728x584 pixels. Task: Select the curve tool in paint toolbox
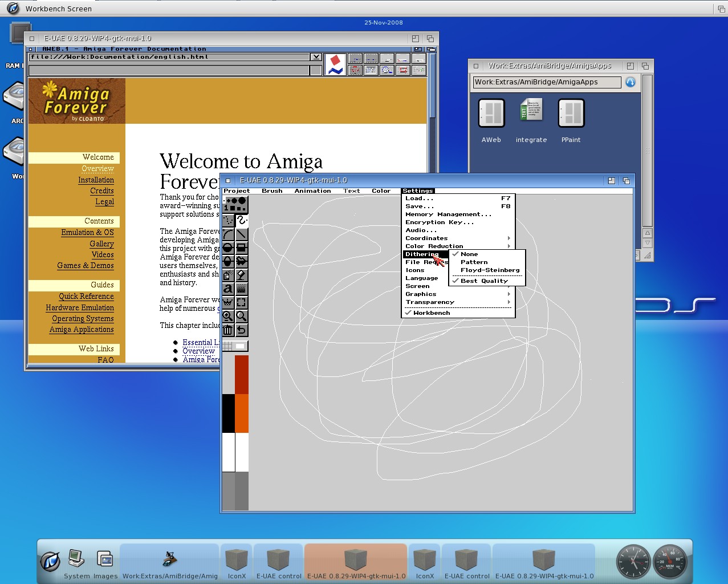(x=228, y=234)
